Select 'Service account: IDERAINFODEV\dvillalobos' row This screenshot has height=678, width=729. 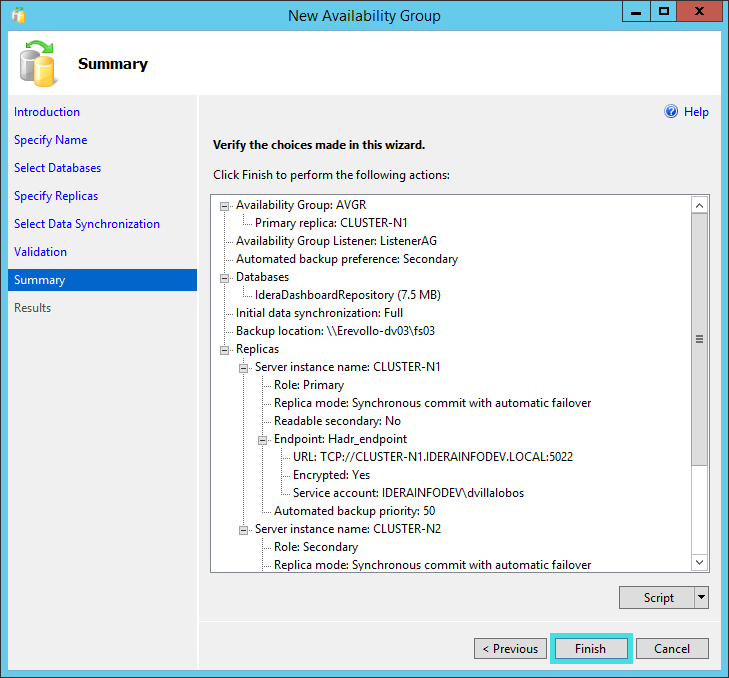click(x=408, y=493)
